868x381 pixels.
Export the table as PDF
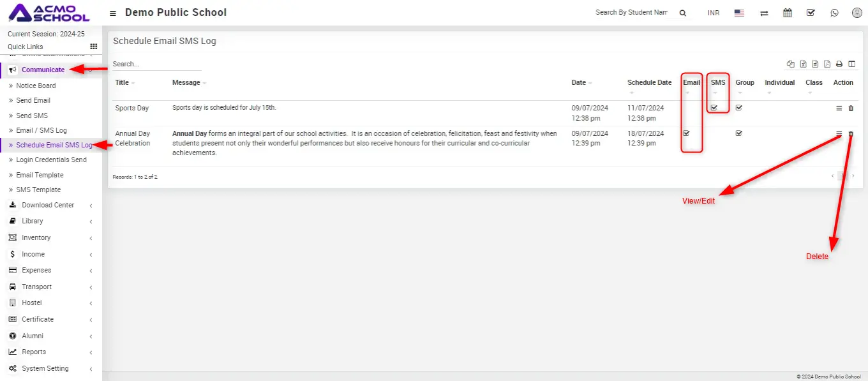coord(827,64)
